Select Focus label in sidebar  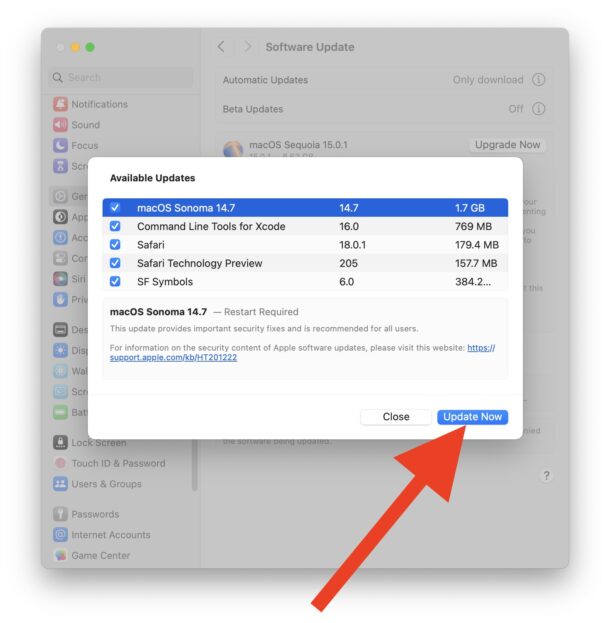click(85, 145)
